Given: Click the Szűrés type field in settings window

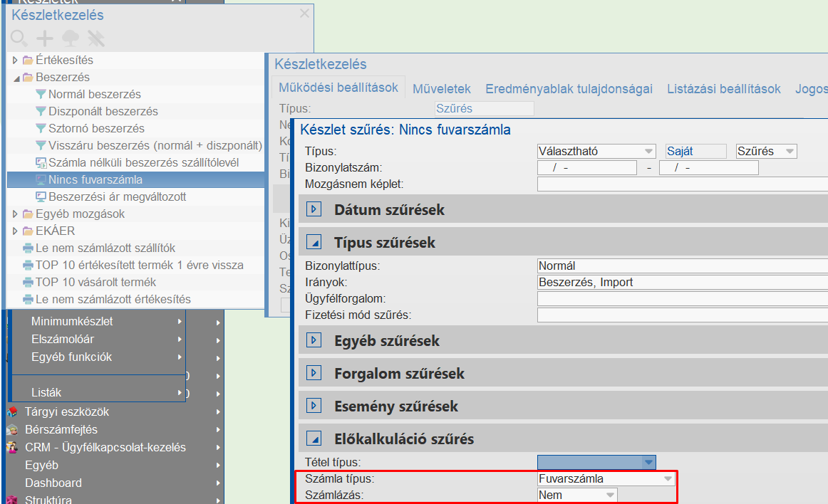Looking at the screenshot, I should (485, 108).
